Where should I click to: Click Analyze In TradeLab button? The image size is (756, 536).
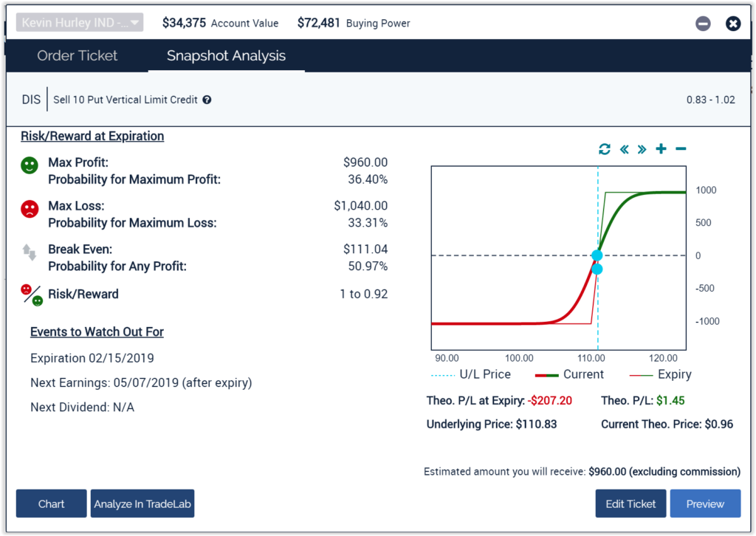click(143, 504)
